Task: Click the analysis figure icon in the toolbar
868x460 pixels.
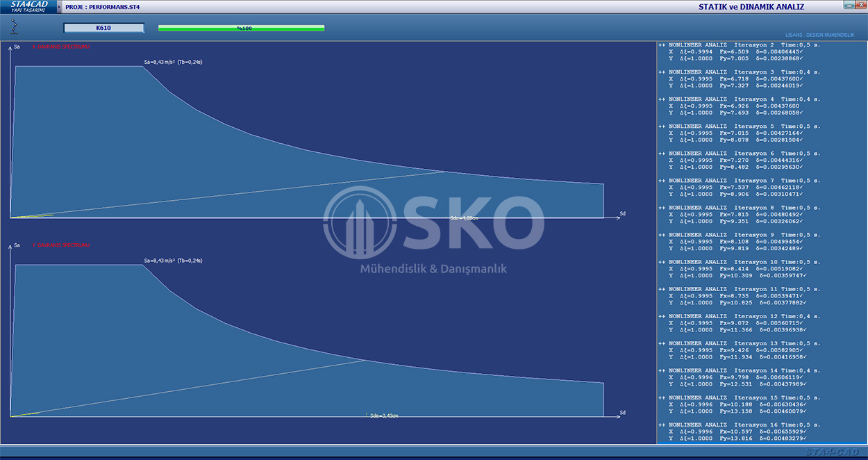Action: 15,27
